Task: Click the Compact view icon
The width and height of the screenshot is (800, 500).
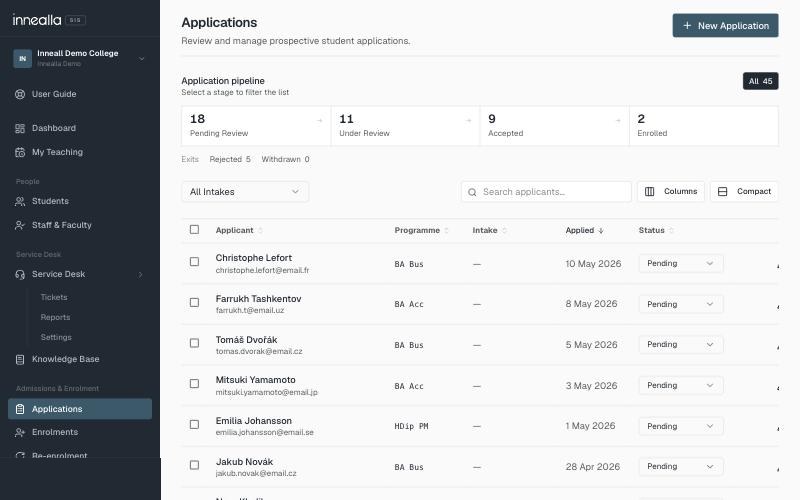Action: [x=722, y=192]
